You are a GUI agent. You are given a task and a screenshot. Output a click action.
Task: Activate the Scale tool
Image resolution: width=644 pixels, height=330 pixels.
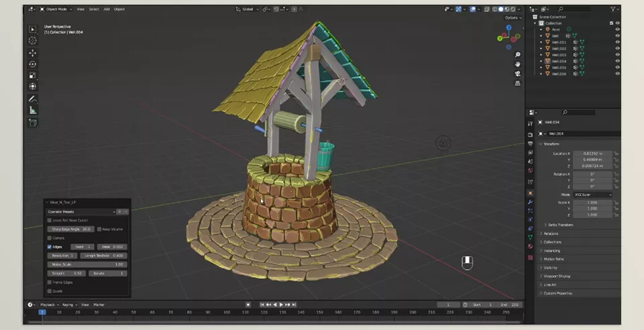click(x=32, y=75)
